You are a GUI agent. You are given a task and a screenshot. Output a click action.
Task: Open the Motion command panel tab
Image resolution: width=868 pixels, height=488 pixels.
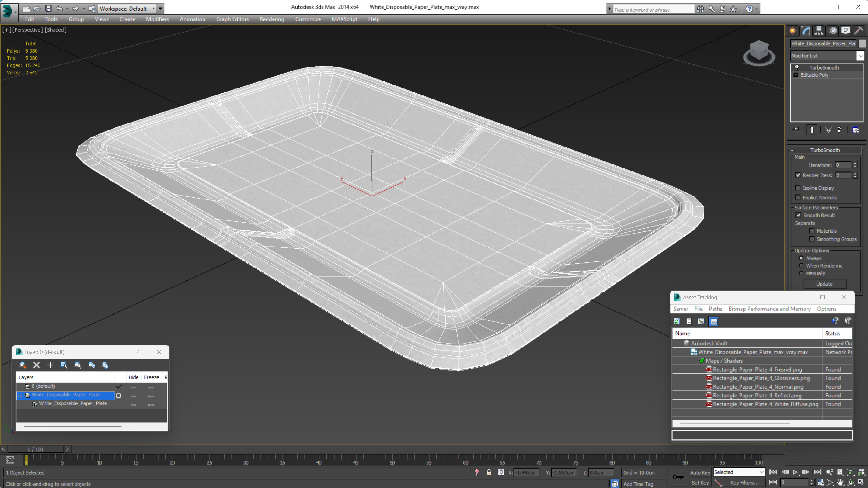pos(833,31)
